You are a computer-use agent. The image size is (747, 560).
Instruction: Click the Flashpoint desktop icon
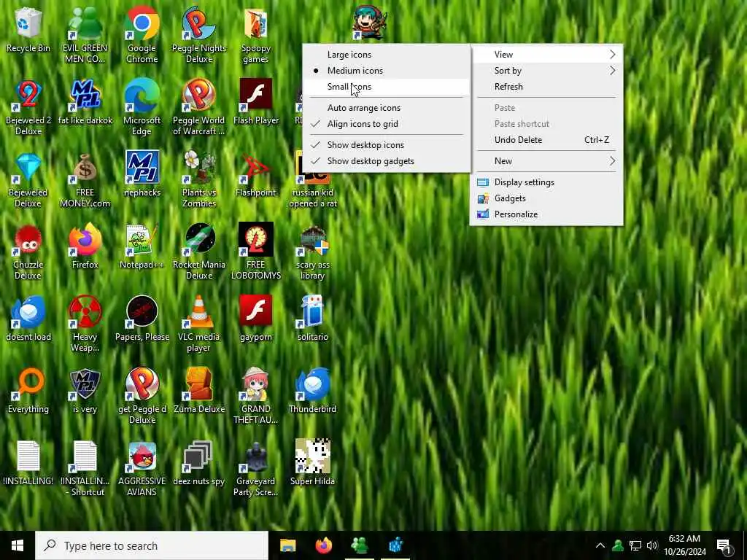(256, 174)
